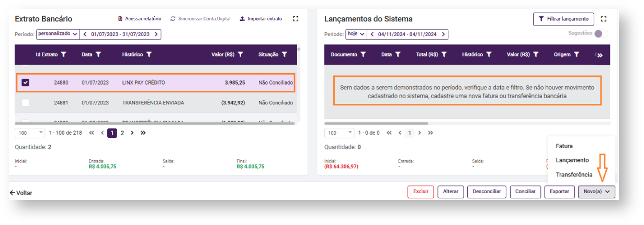
Task: Click the Sincronizar Conta Digital refresh icon
Action: tap(173, 19)
